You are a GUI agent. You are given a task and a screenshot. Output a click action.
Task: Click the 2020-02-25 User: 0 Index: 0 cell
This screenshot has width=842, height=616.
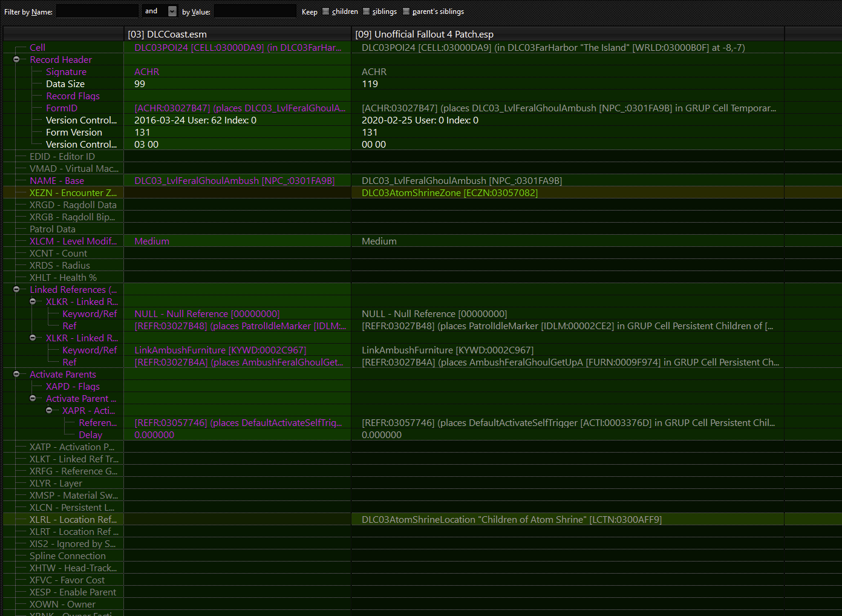tap(420, 120)
